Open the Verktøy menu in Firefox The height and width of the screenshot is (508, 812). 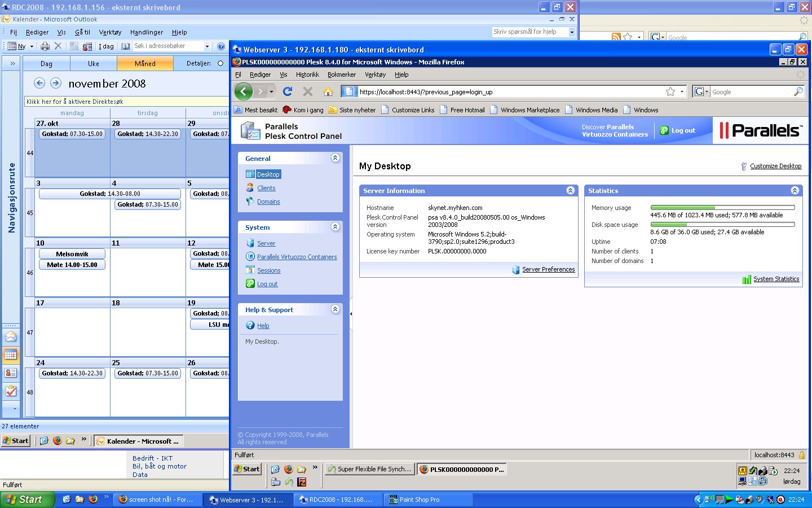tap(375, 75)
